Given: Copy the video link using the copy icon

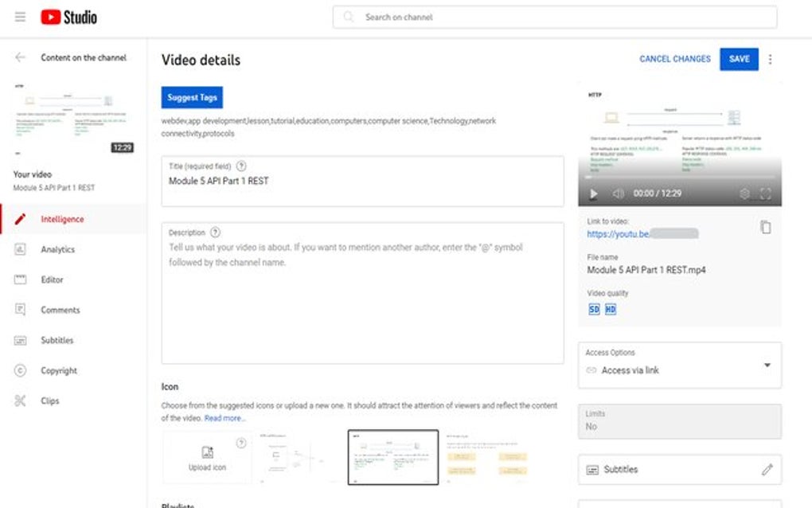Looking at the screenshot, I should 765,227.
